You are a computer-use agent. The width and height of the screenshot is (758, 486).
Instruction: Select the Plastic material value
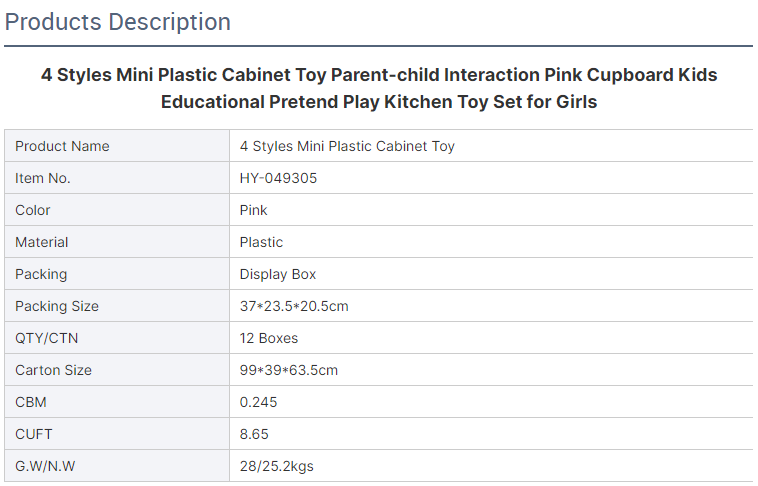[x=261, y=242]
